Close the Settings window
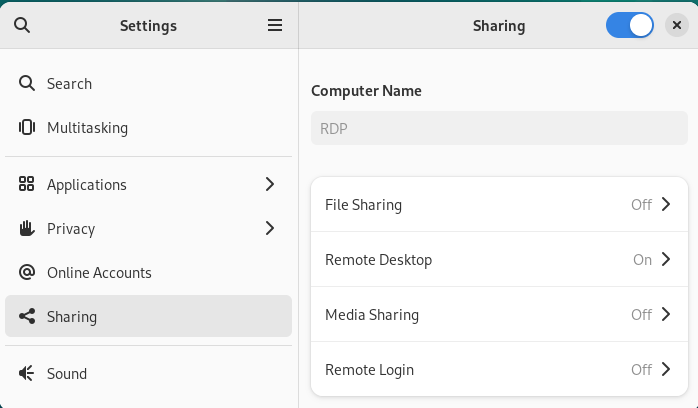The width and height of the screenshot is (698, 408). coord(677,25)
